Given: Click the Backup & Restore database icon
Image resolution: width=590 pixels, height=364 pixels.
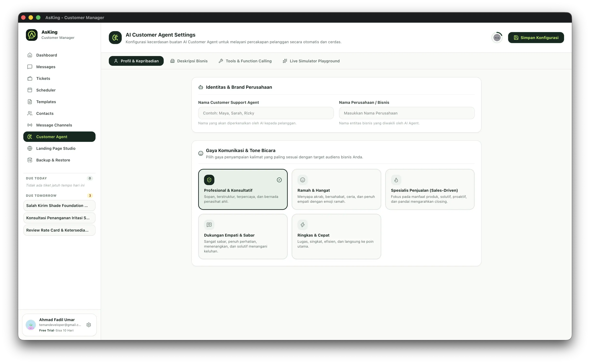Looking at the screenshot, I should pyautogui.click(x=30, y=160).
